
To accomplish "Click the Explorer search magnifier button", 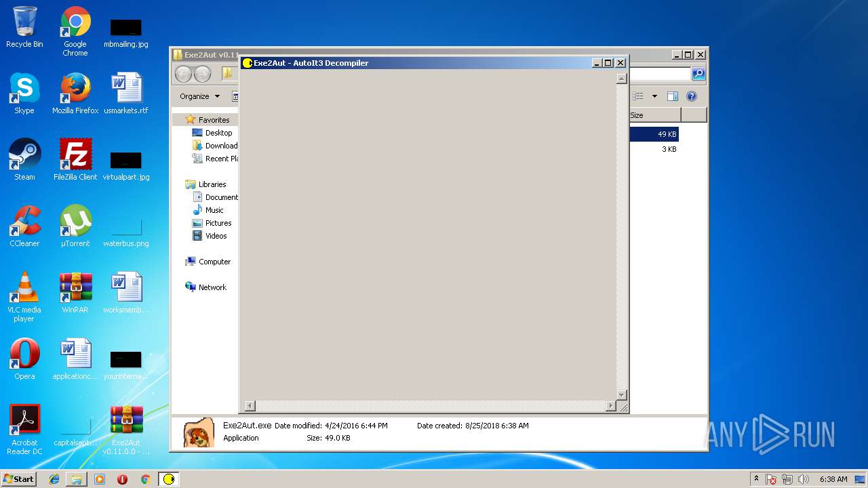I will [698, 74].
